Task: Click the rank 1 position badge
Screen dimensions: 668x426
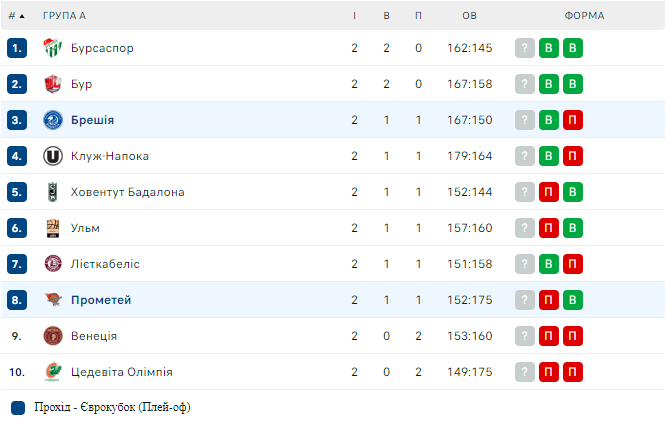Action: (x=17, y=48)
